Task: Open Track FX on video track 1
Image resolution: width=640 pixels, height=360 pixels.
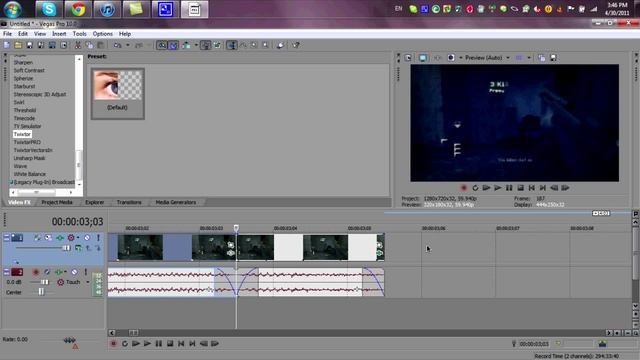Action: coord(60,238)
